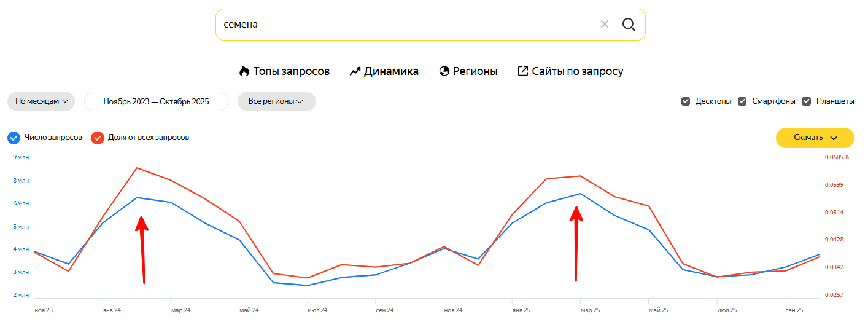The image size is (868, 322).
Task: Disable the Планшеты checkbox
Action: point(807,101)
